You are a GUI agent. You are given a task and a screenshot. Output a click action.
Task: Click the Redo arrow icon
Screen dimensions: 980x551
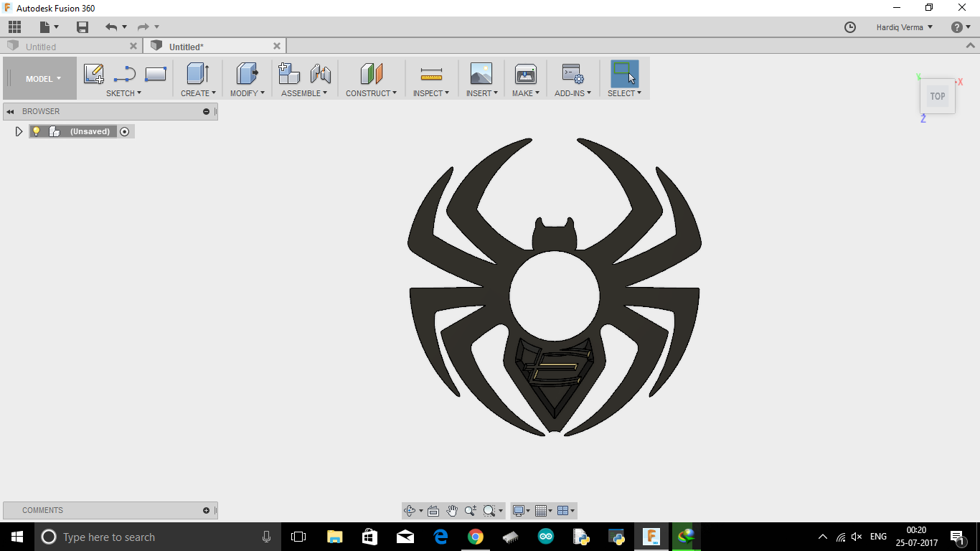click(143, 27)
